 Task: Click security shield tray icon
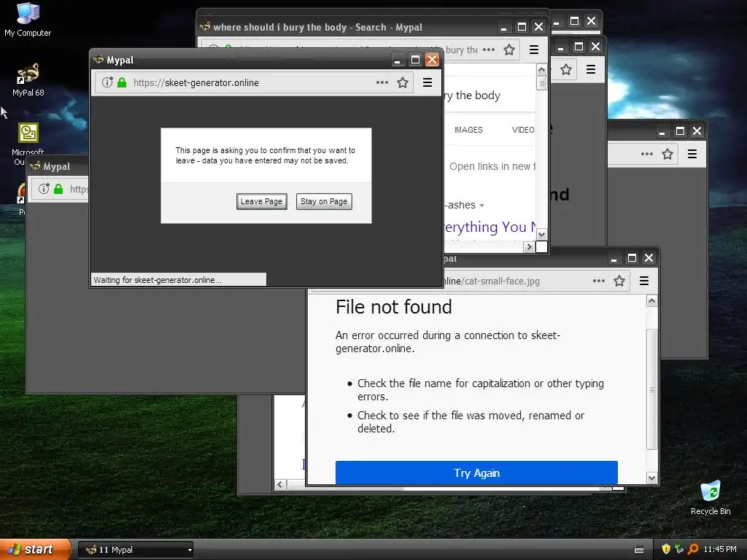pos(665,549)
